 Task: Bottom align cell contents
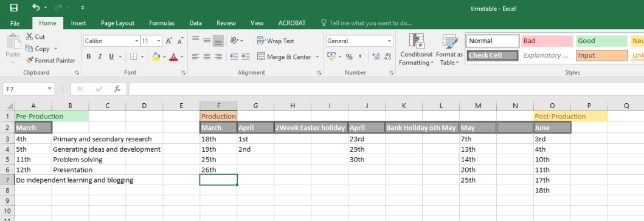[x=218, y=41]
